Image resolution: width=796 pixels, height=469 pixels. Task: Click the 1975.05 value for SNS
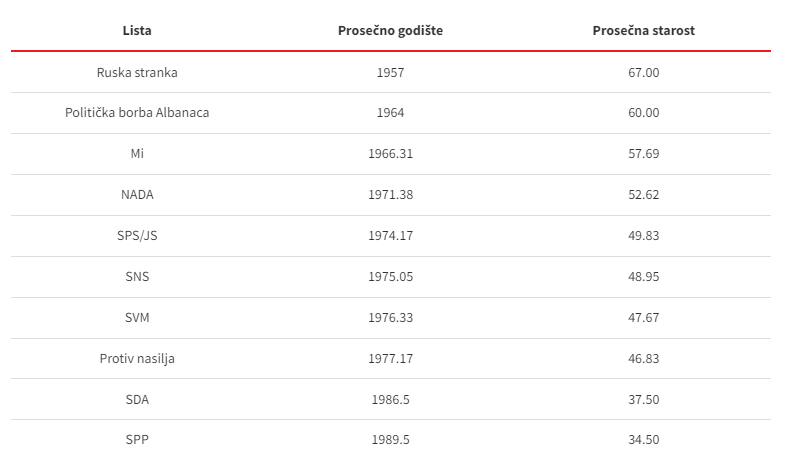[x=390, y=277]
